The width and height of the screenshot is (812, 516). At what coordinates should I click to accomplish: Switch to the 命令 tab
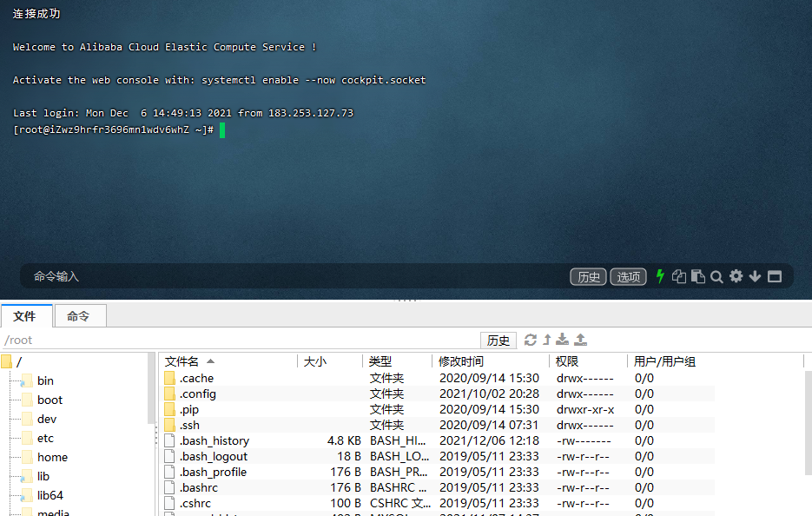78,316
